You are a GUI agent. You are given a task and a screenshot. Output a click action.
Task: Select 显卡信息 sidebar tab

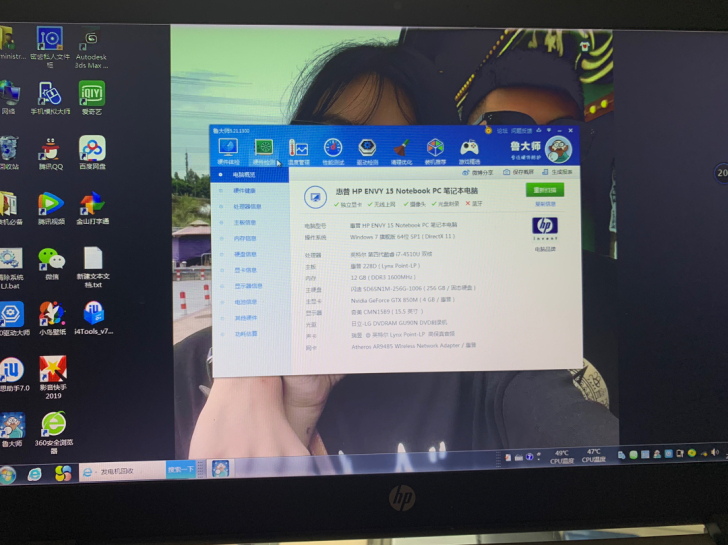245,270
